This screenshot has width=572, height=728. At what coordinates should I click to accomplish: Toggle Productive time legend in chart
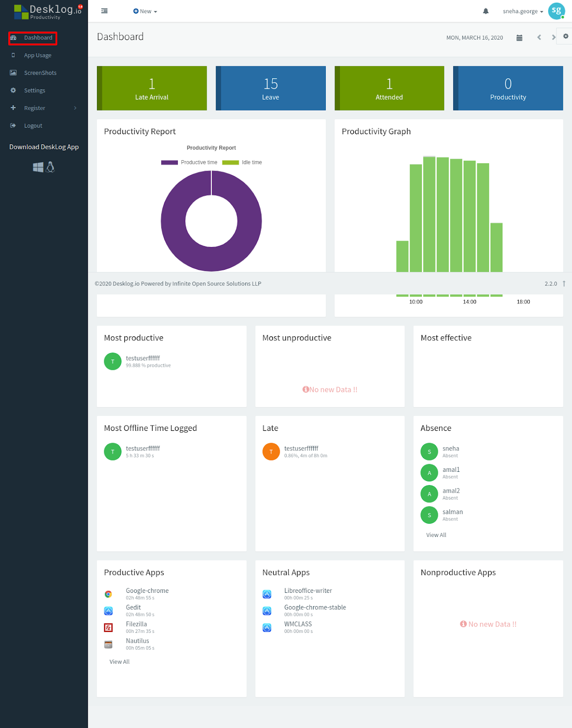click(189, 162)
